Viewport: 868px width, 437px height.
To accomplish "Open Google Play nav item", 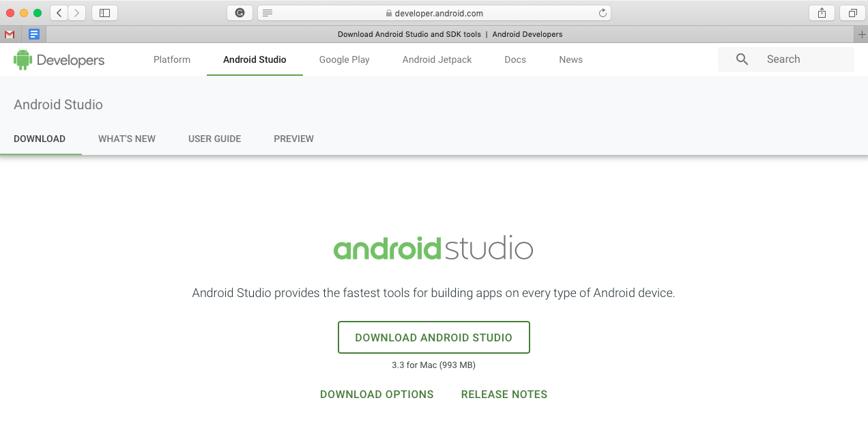I will (x=345, y=59).
